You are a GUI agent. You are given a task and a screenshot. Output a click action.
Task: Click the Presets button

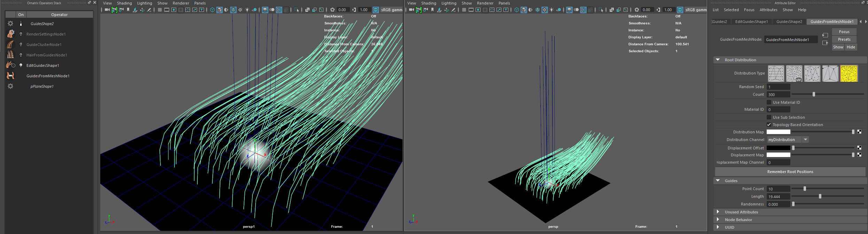click(x=844, y=39)
